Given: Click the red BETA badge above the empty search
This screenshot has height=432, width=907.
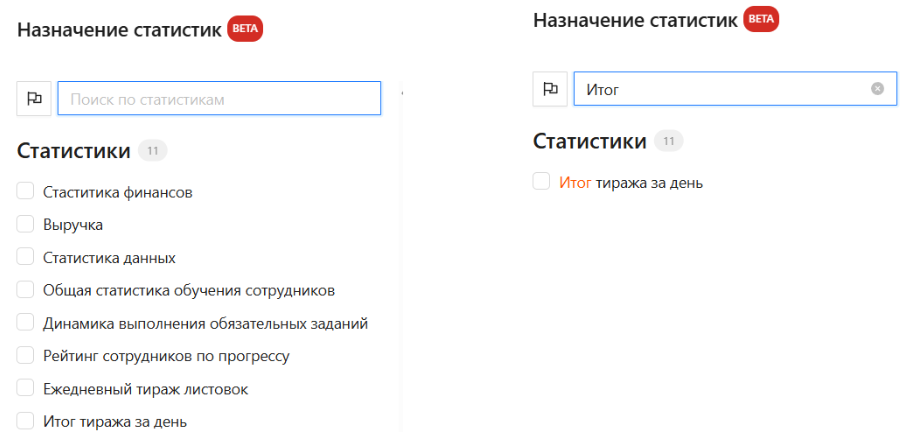Looking at the screenshot, I should [245, 28].
